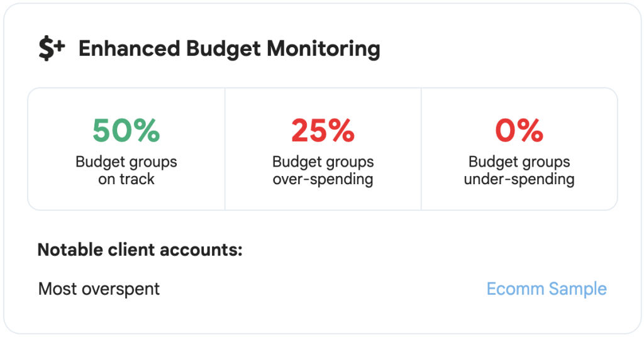Click the word Enhanced in the title

(x=130, y=48)
